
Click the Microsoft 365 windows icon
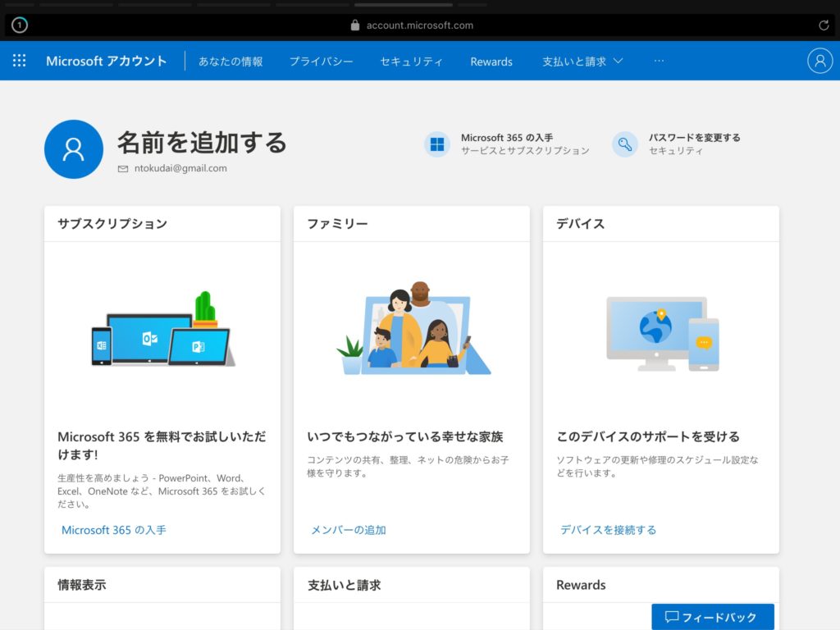[x=437, y=144]
